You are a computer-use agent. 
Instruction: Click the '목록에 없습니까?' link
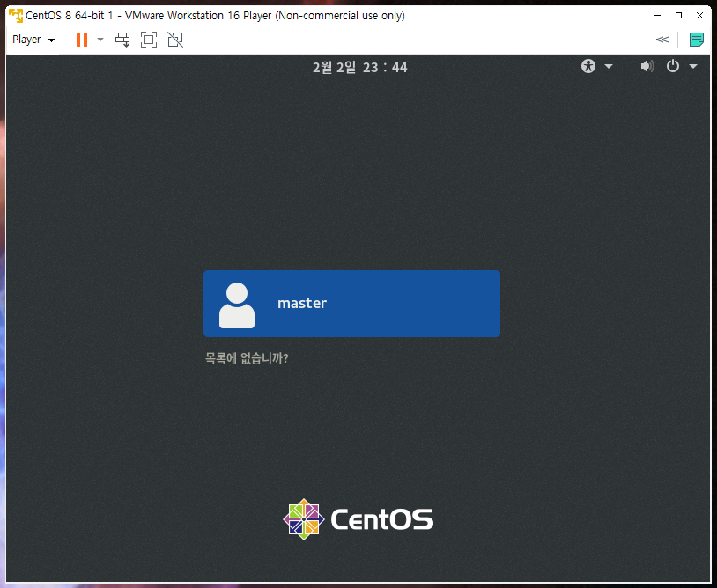point(247,358)
